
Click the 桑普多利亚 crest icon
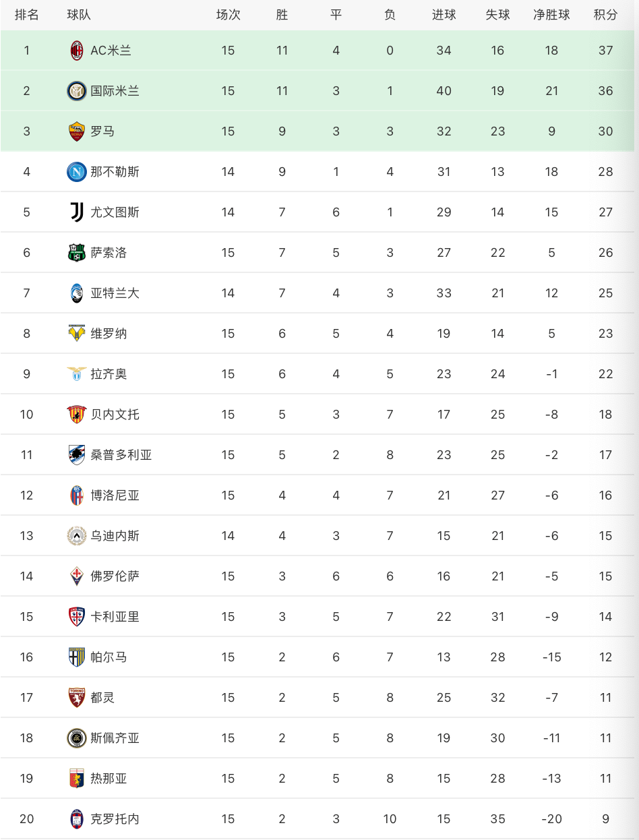(x=77, y=455)
